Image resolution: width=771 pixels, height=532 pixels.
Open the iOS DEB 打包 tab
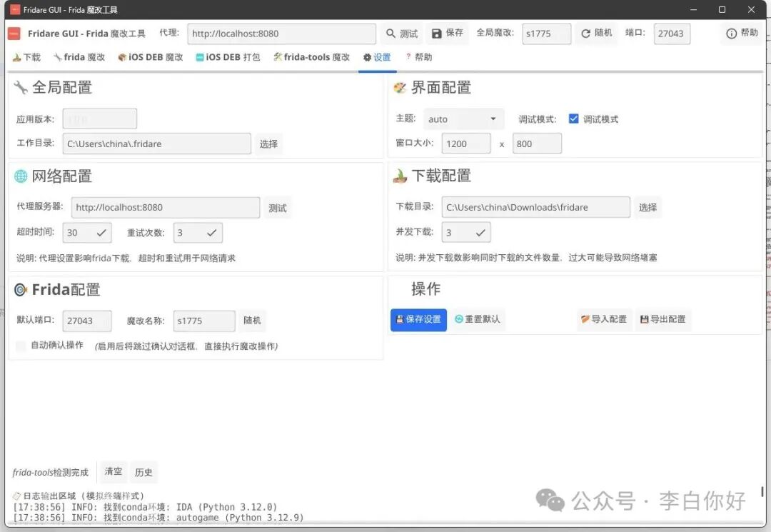tap(228, 57)
